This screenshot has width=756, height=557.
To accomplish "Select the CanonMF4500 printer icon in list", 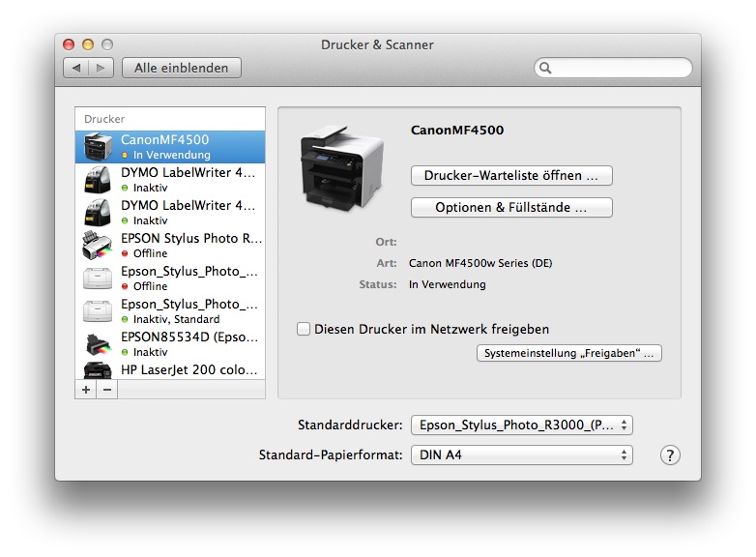I will click(98, 147).
